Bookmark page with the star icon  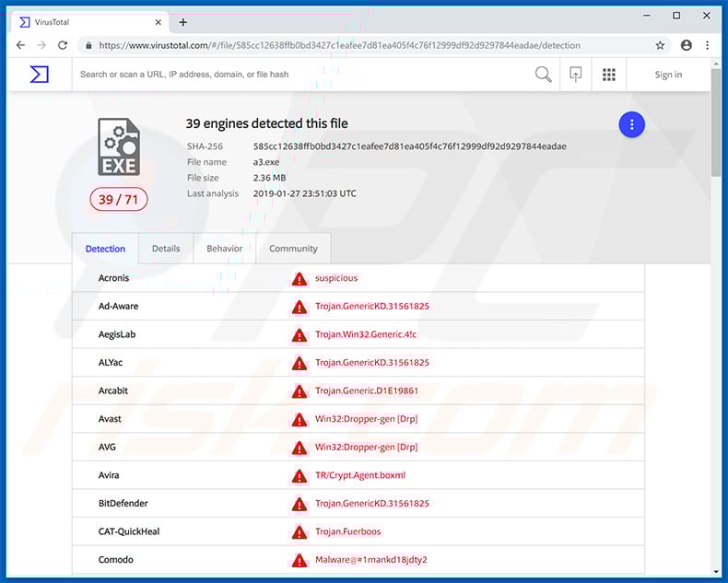pos(660,45)
